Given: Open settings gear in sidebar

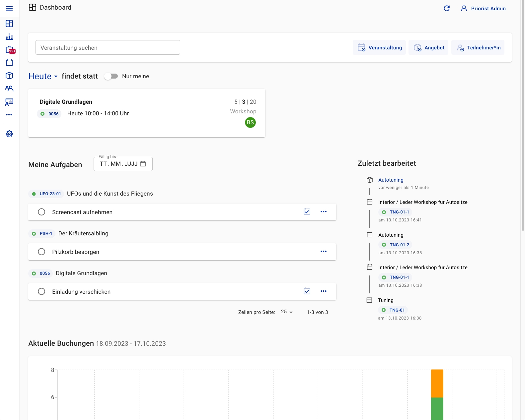Looking at the screenshot, I should pyautogui.click(x=9, y=134).
